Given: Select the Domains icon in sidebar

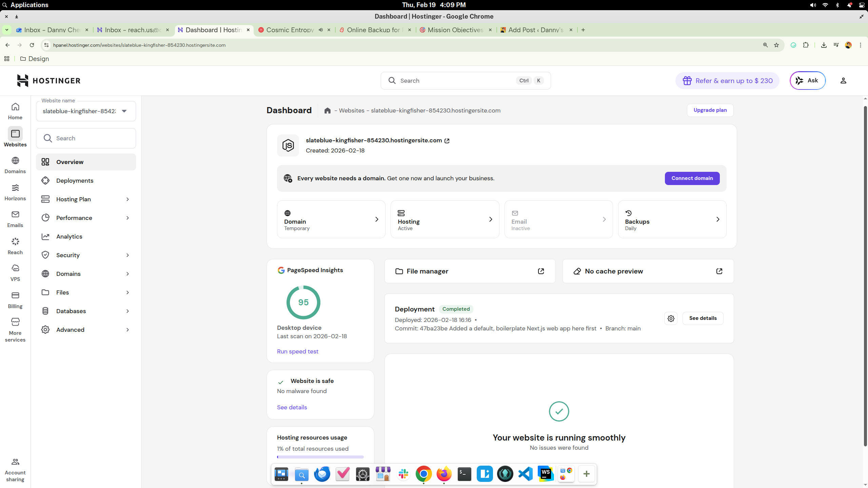Looking at the screenshot, I should (15, 164).
